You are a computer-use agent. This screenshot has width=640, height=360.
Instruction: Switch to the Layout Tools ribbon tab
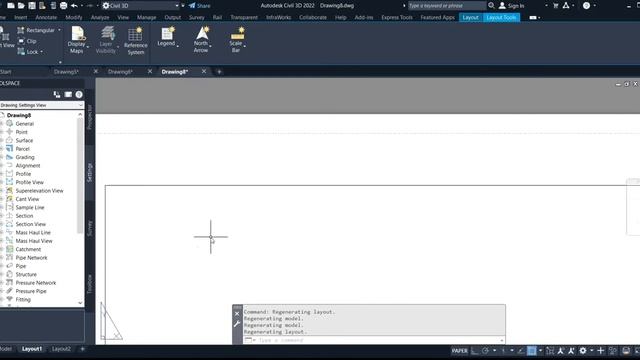pyautogui.click(x=501, y=18)
